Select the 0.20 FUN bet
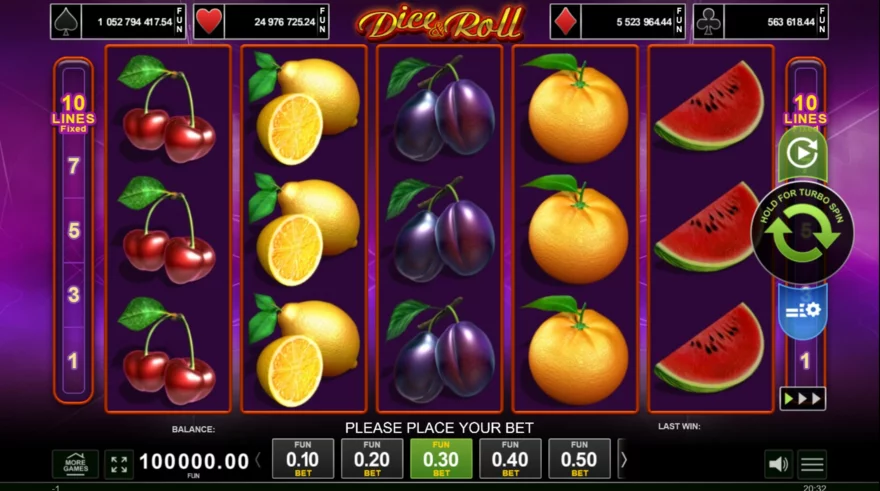 point(372,458)
